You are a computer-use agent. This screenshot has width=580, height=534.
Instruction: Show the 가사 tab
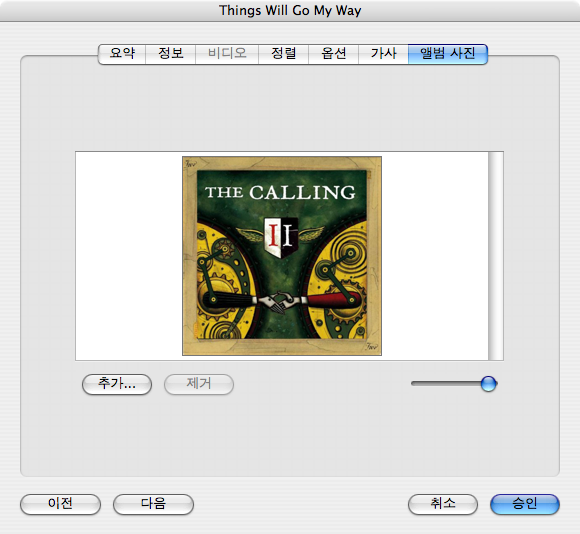(383, 54)
